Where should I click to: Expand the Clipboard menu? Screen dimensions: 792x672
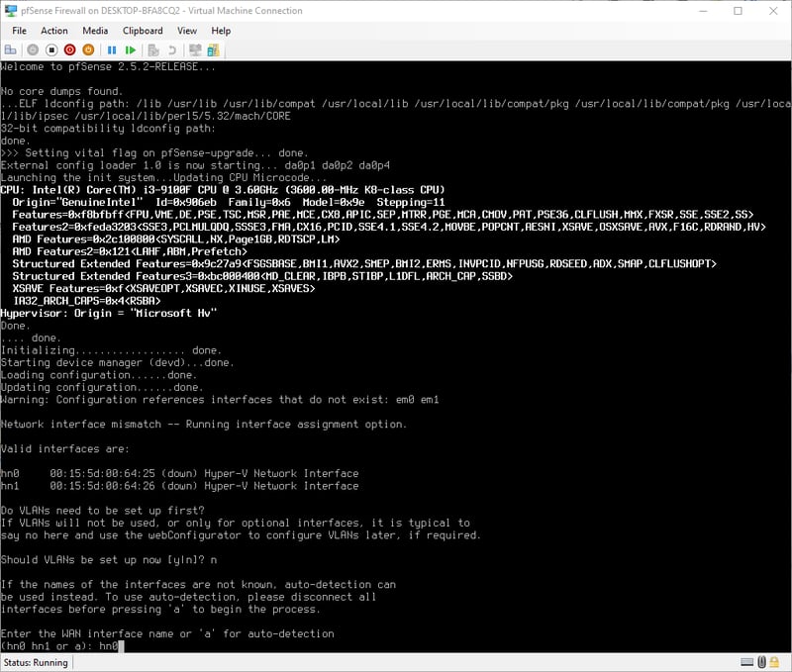point(143,31)
